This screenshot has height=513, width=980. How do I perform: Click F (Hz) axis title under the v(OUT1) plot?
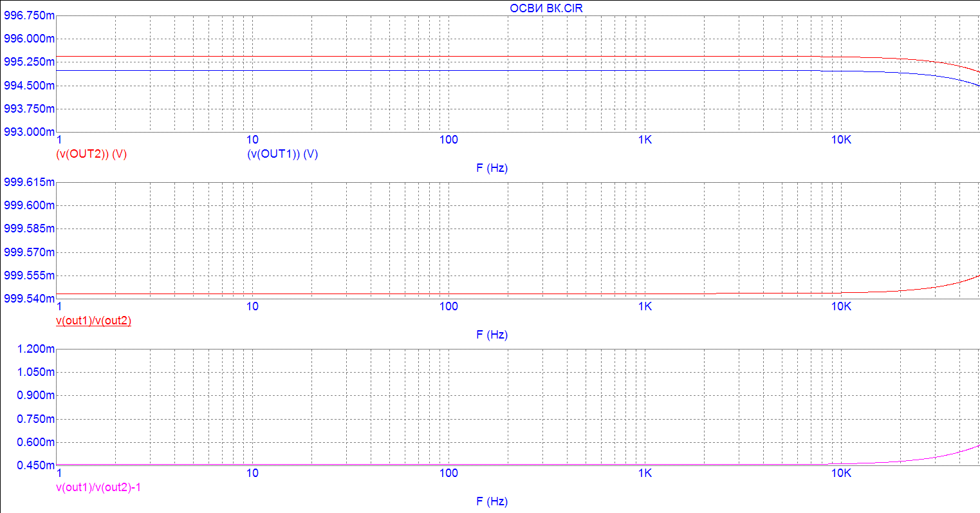(492, 169)
